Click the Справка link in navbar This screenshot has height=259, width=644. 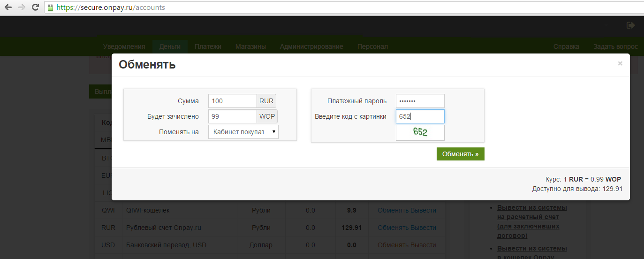pyautogui.click(x=566, y=46)
